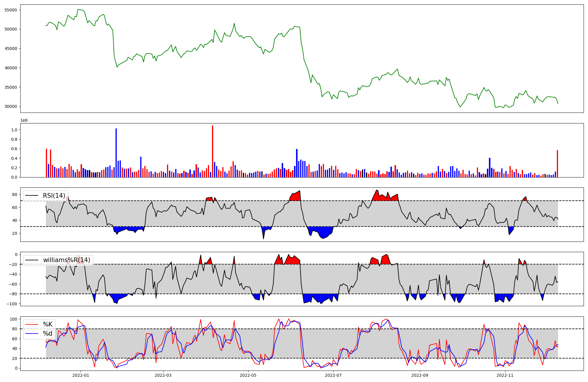The height and width of the screenshot is (382, 588).
Task: Click the 1e6 volume scale label
Action: click(x=24, y=120)
